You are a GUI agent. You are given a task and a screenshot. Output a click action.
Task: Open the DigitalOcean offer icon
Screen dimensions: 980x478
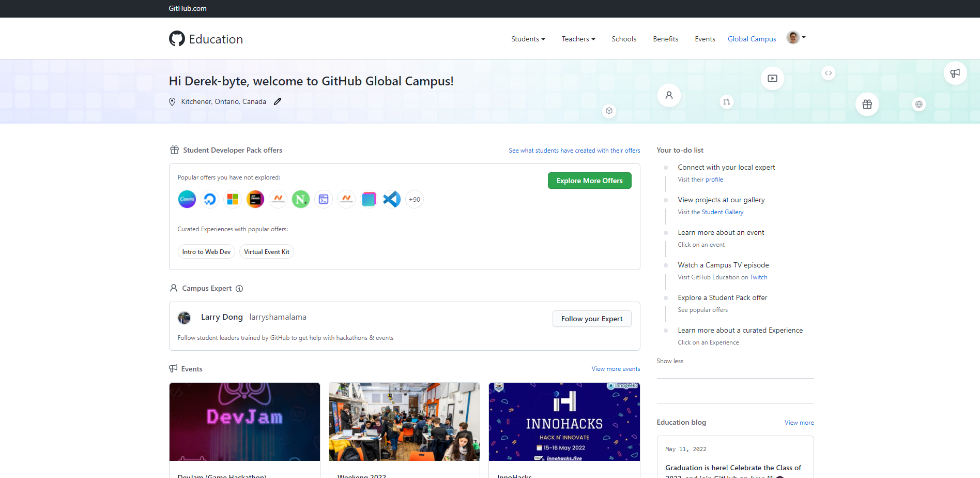tap(210, 199)
